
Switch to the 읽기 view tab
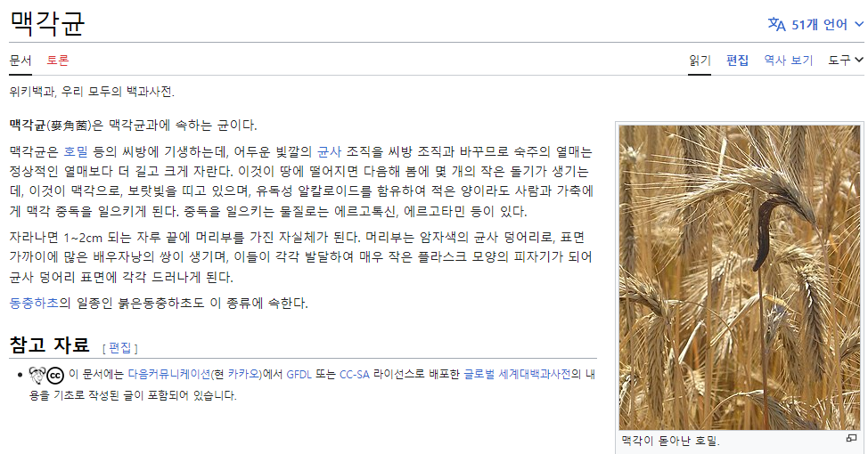tap(700, 61)
